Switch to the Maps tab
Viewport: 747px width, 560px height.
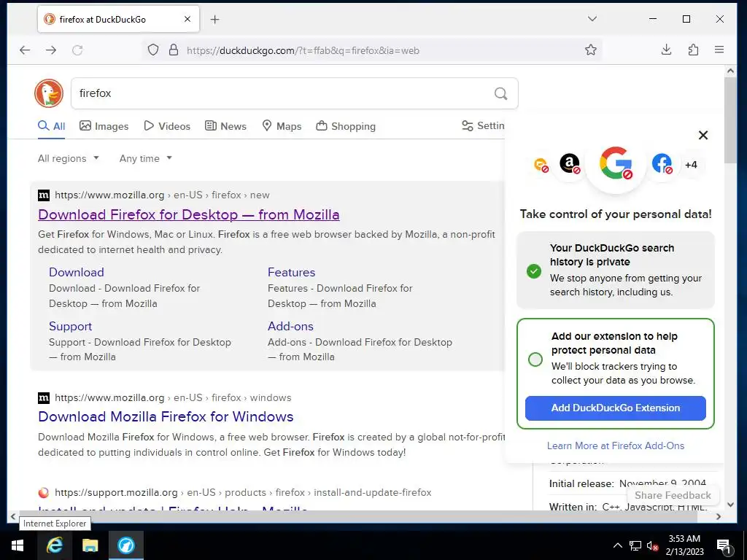(x=282, y=126)
